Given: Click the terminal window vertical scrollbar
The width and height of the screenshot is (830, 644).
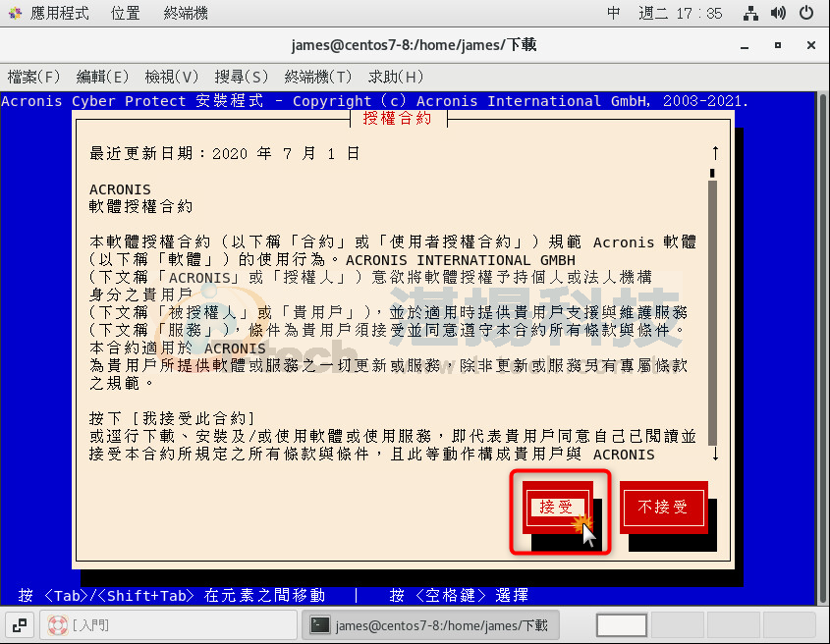Looking at the screenshot, I should pyautogui.click(x=822, y=349).
